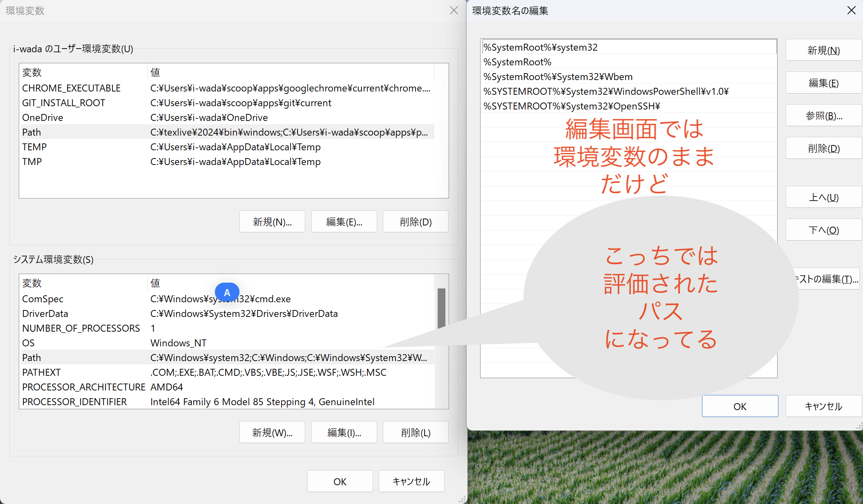Select OS system variable row

228,343
